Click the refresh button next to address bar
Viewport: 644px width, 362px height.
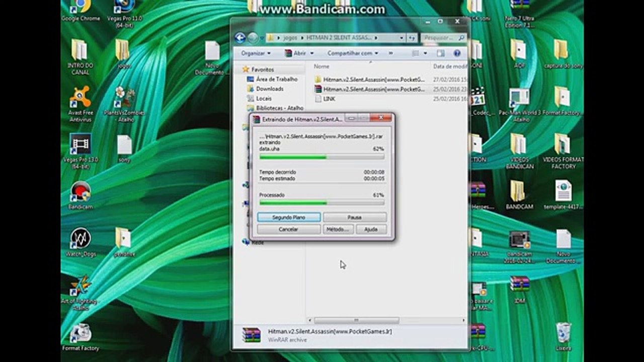[x=412, y=38]
